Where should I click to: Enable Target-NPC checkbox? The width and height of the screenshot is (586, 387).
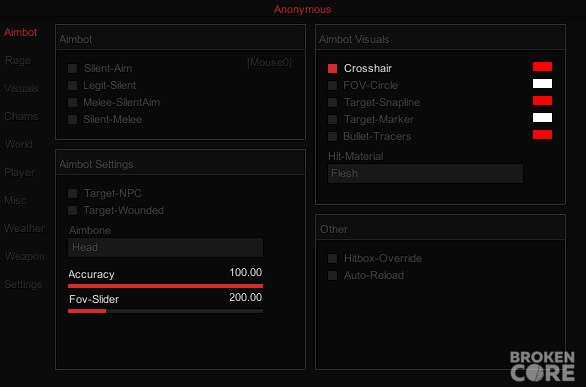click(73, 194)
